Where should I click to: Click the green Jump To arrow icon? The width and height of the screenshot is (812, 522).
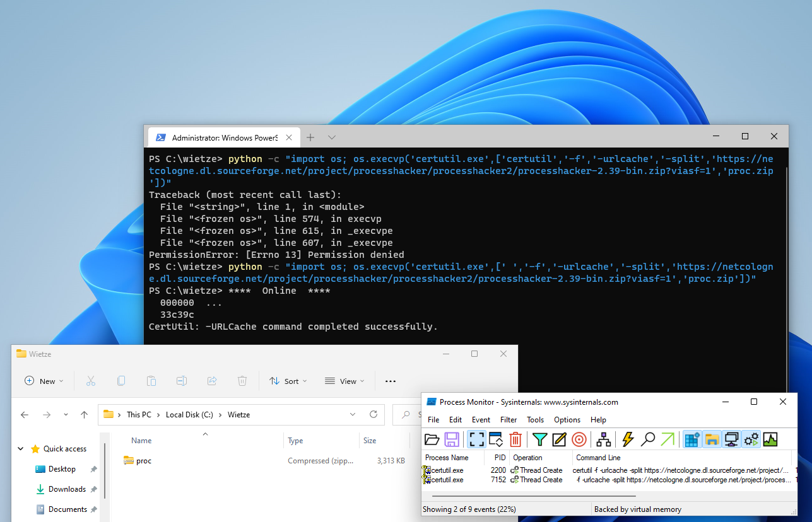pyautogui.click(x=668, y=439)
